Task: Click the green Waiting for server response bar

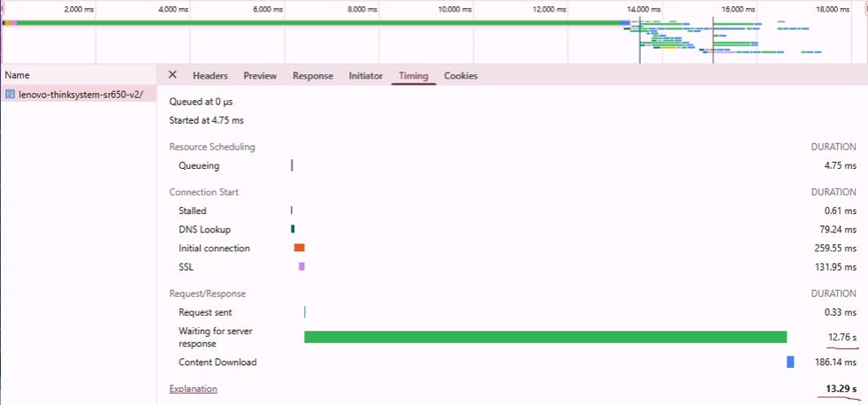Action: 544,337
